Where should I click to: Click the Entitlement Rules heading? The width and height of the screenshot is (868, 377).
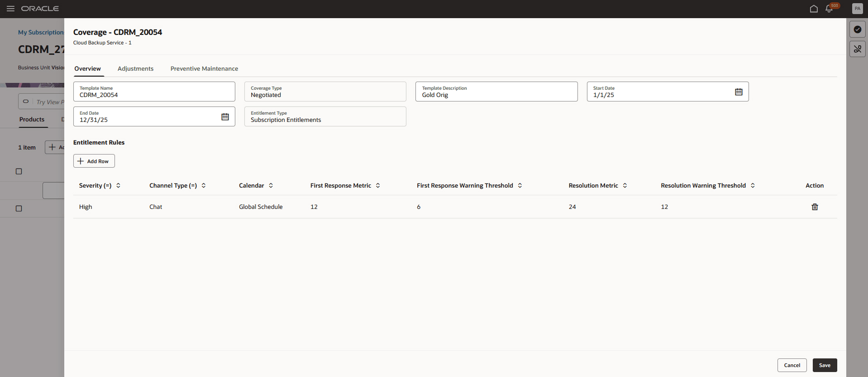[99, 142]
